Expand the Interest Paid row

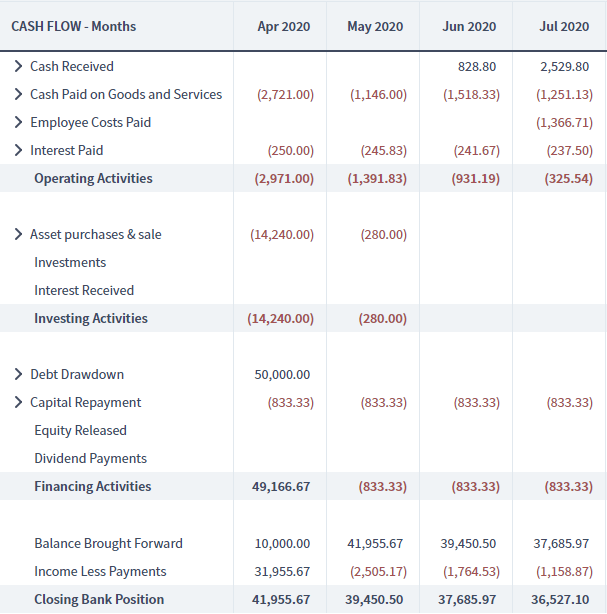(x=19, y=150)
